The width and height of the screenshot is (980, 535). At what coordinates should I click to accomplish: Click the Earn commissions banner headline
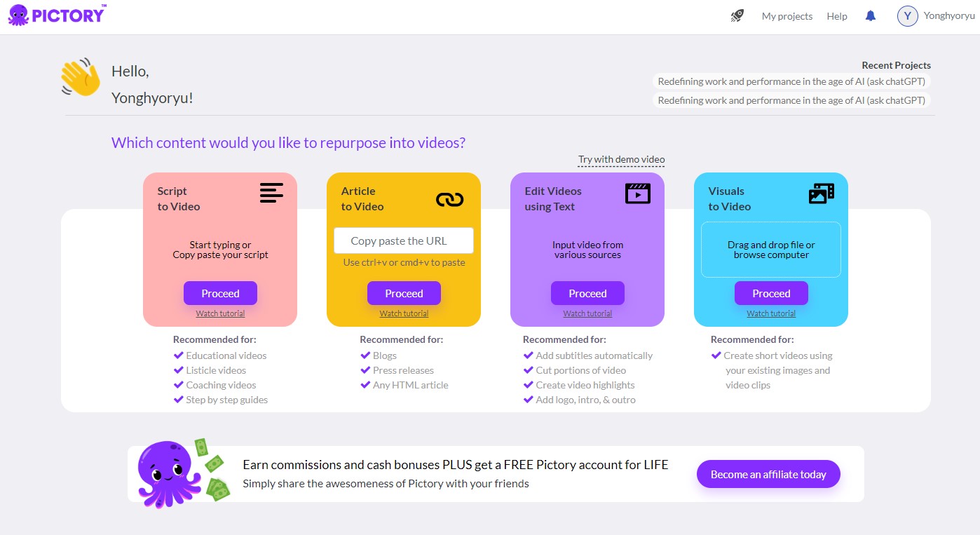[x=456, y=465]
